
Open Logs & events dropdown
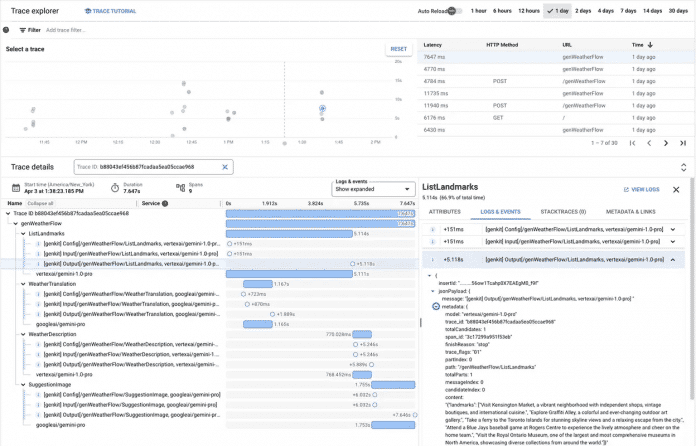(373, 189)
